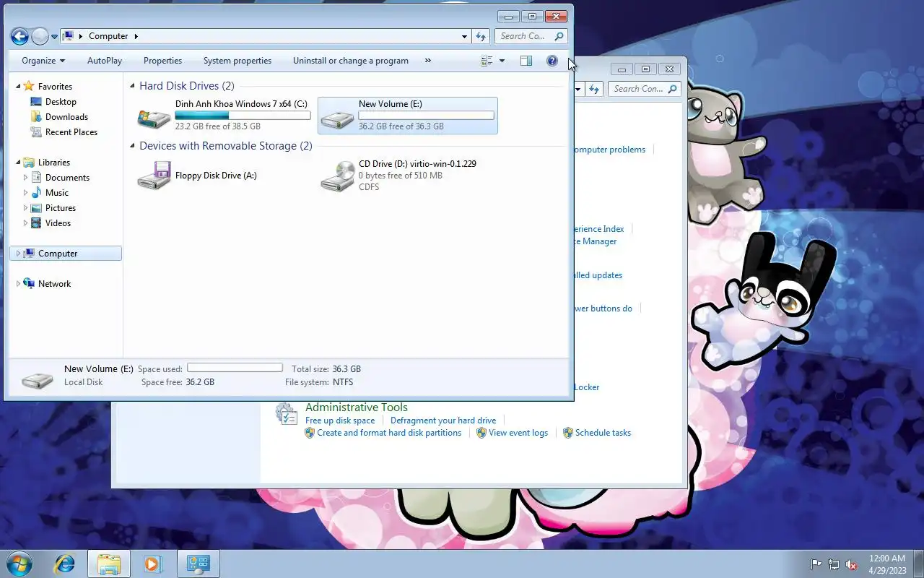The image size is (924, 578).
Task: Open the Organize menu
Action: point(43,61)
